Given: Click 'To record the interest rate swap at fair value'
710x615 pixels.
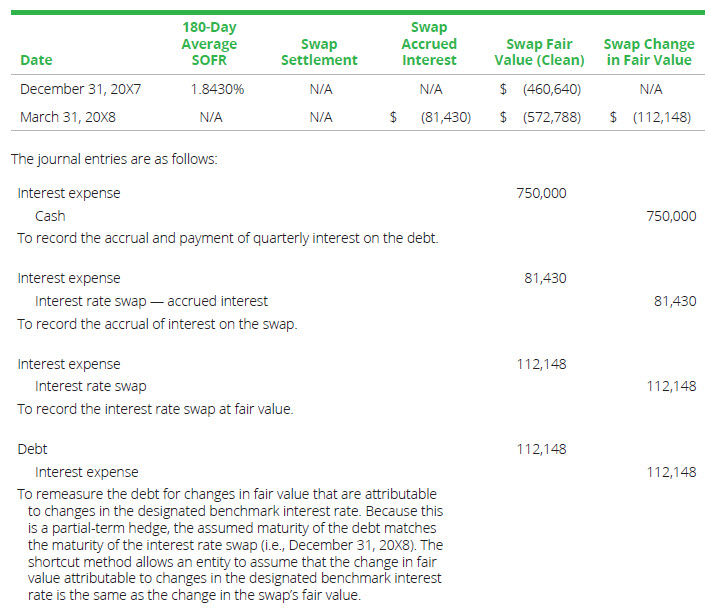Looking at the screenshot, I should pyautogui.click(x=155, y=409).
